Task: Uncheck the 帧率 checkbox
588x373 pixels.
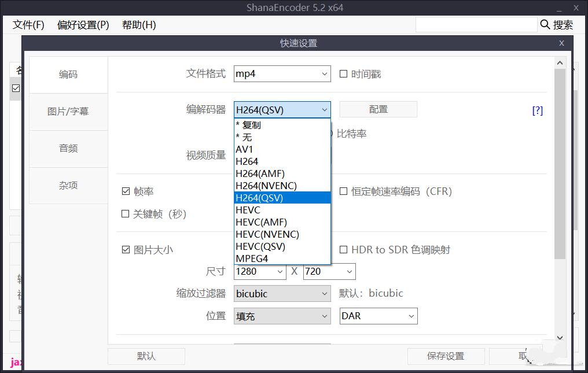Action: [126, 191]
